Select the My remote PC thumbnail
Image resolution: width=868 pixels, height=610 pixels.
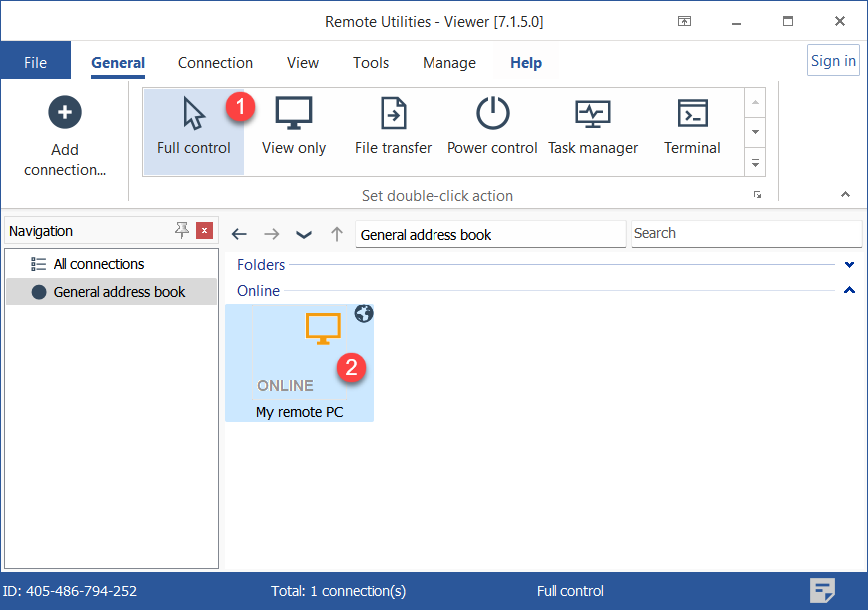[x=299, y=362]
